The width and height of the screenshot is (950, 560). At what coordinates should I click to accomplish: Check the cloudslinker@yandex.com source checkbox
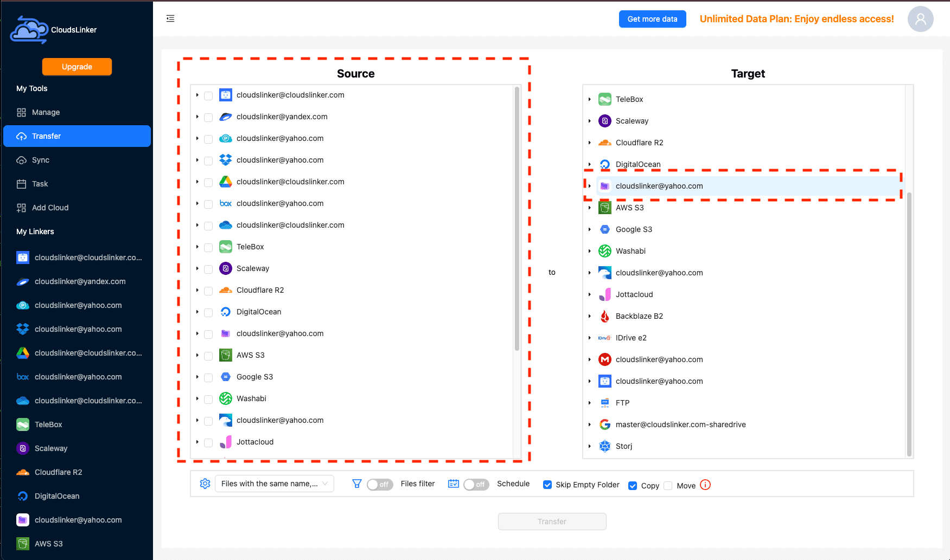point(208,117)
